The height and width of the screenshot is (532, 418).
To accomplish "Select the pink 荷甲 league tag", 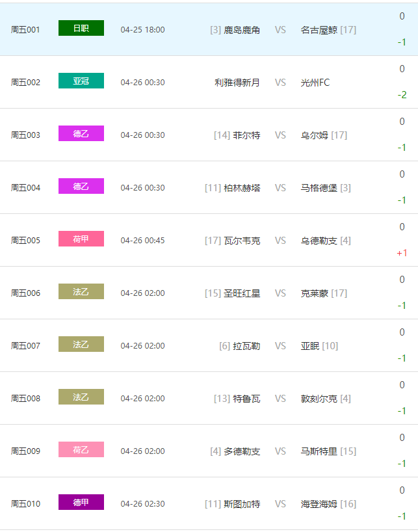I will [81, 239].
